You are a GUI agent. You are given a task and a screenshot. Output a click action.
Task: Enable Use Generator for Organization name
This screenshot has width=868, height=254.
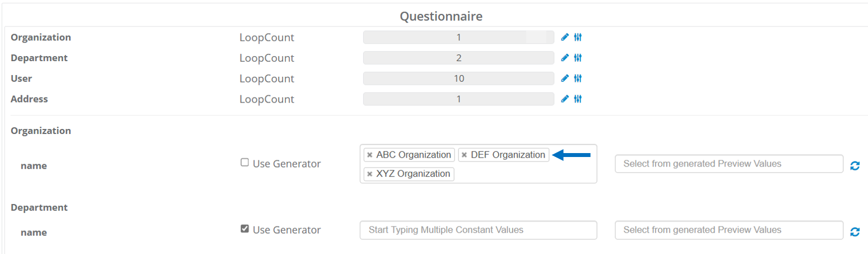(244, 163)
